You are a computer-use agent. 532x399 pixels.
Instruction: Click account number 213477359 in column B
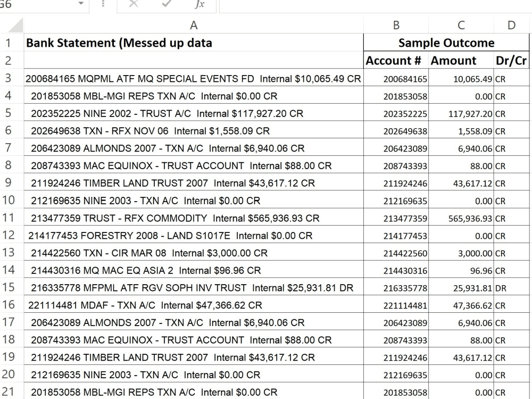tap(396, 217)
